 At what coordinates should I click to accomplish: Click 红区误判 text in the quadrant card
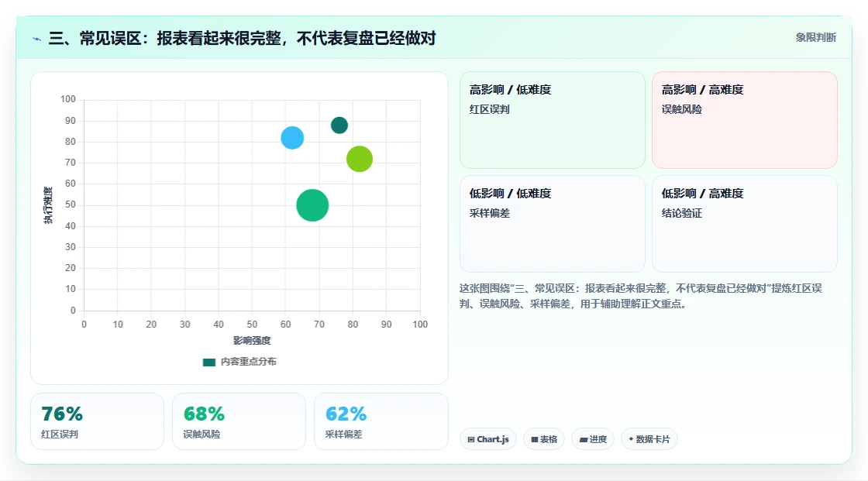[x=489, y=109]
